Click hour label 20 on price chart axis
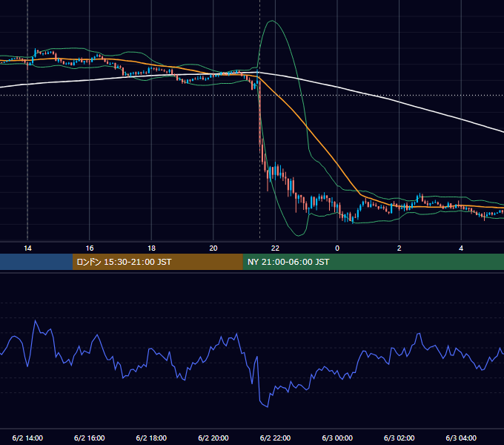The height and width of the screenshot is (445, 504). [x=213, y=248]
